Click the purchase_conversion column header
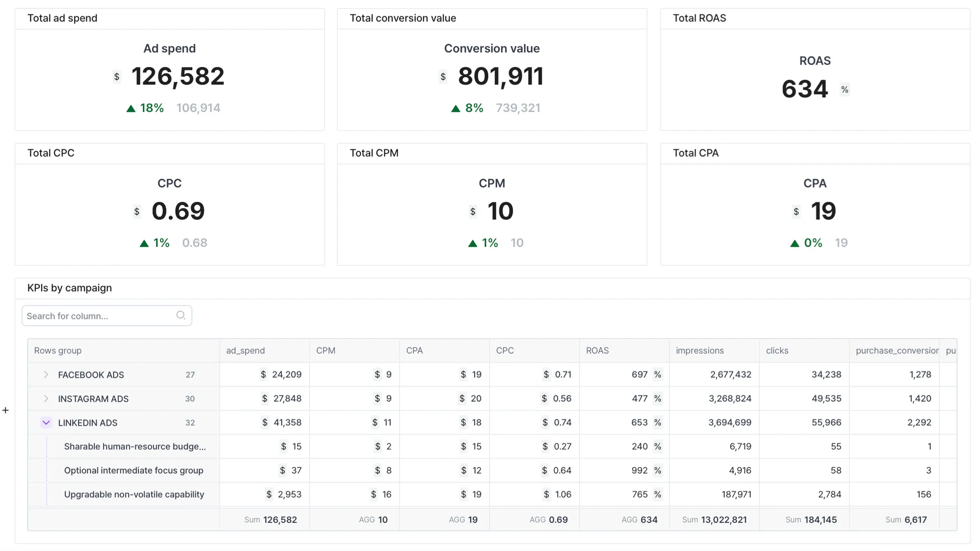This screenshot has width=980, height=551. [896, 351]
